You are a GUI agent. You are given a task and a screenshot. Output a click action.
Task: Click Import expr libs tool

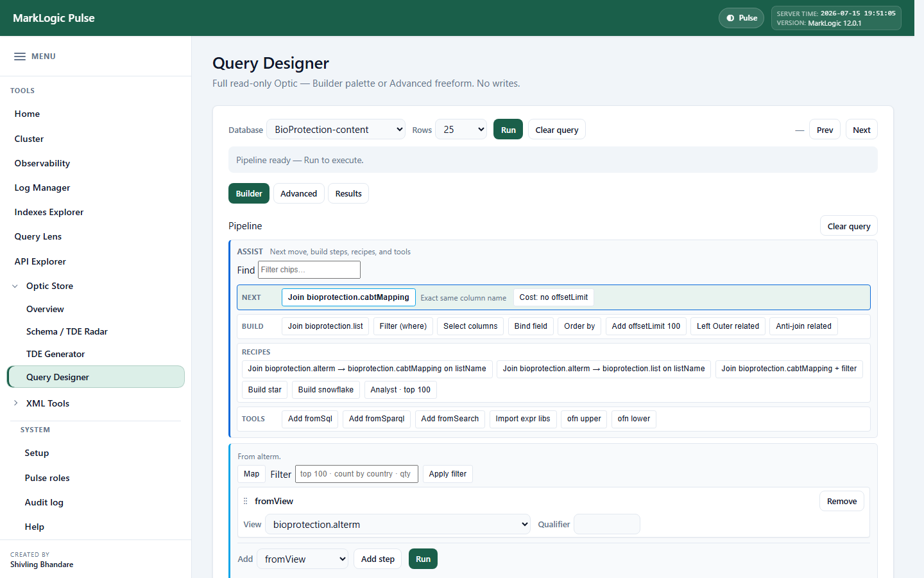tap(523, 419)
